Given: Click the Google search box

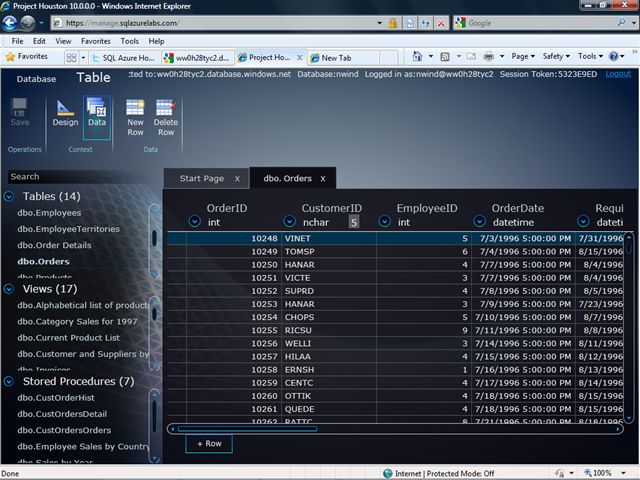Looking at the screenshot, I should pos(541,23).
